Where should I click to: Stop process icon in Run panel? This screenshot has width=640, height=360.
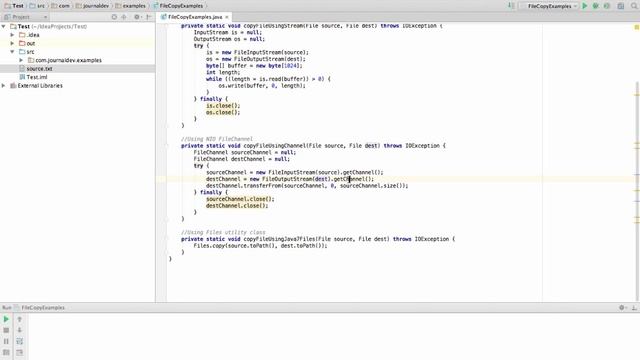point(6,330)
